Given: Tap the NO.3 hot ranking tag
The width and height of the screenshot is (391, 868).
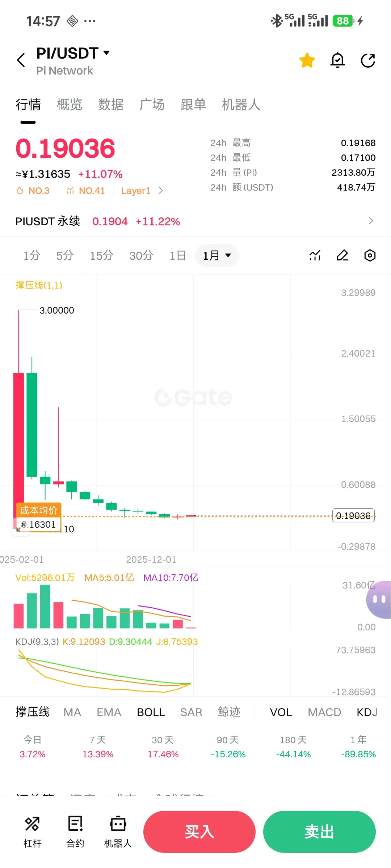Looking at the screenshot, I should [x=33, y=191].
